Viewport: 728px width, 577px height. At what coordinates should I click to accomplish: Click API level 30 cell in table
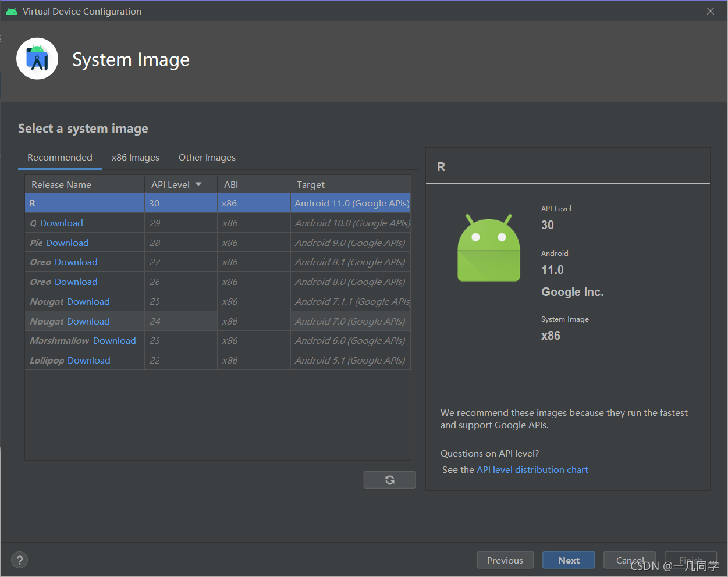(181, 204)
